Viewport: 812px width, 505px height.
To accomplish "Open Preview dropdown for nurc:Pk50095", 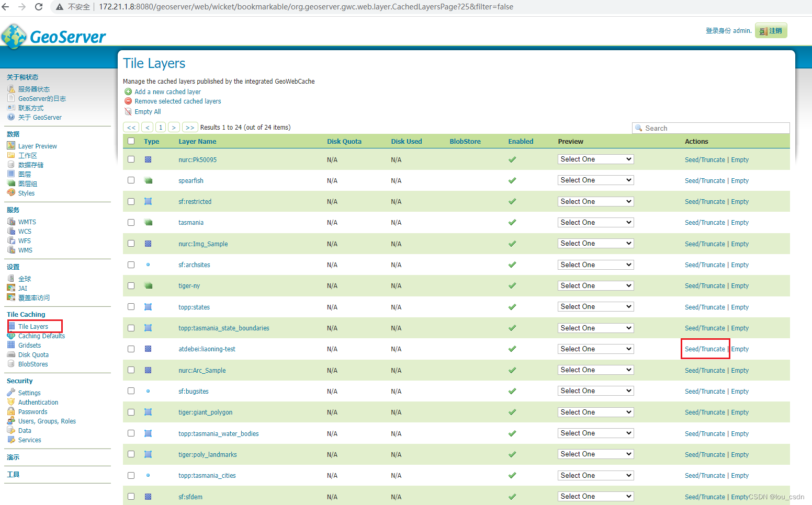I will coord(595,159).
